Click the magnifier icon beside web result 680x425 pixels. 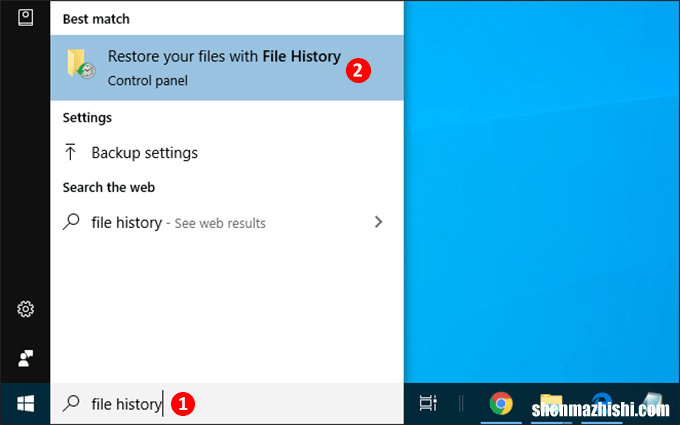71,223
